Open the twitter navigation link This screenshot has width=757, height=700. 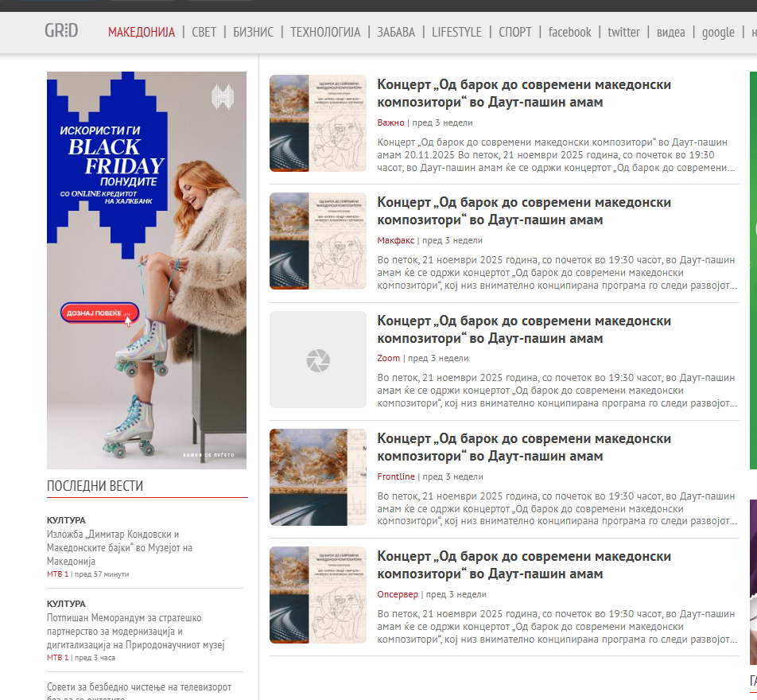click(x=623, y=32)
